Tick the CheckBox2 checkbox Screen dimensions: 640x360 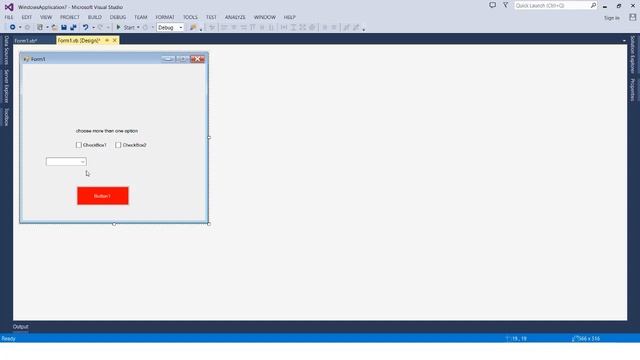tap(118, 145)
